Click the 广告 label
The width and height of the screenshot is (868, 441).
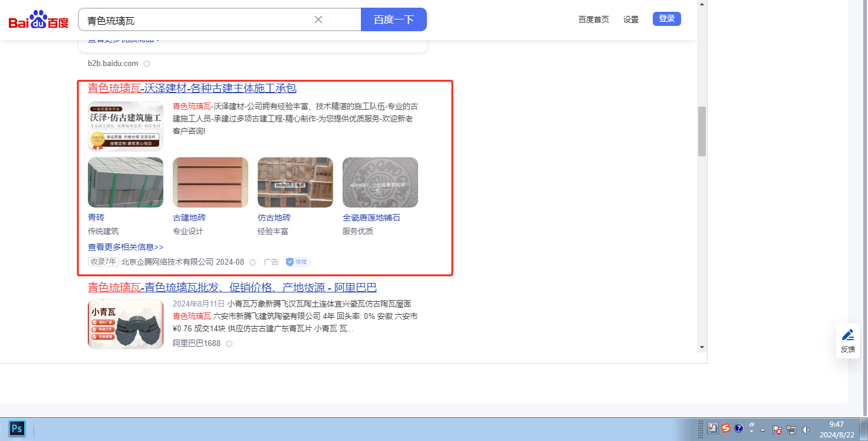[x=271, y=262]
